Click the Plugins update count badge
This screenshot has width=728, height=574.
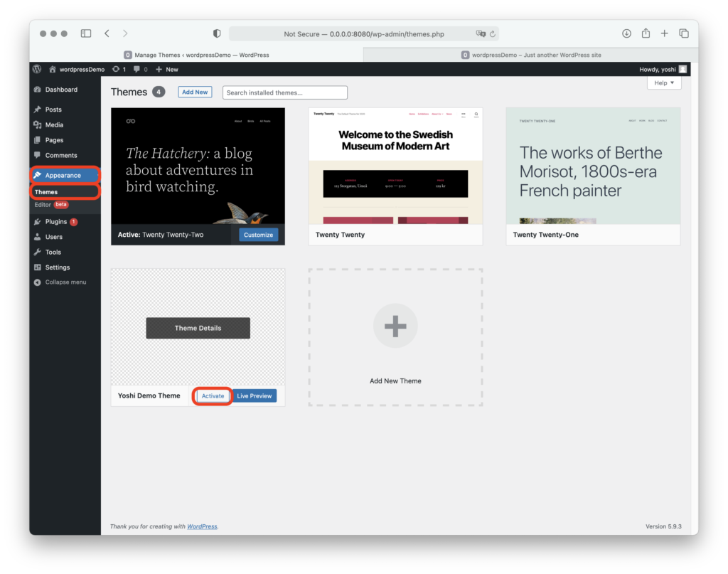click(73, 222)
